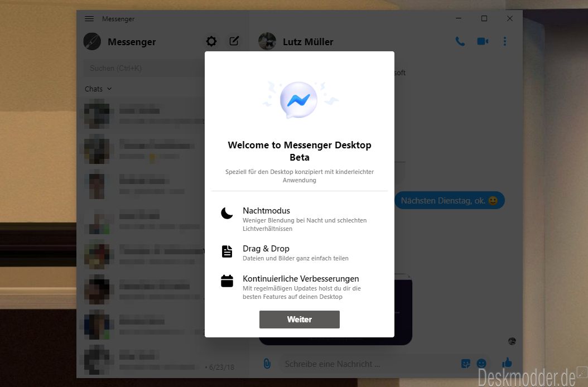Click the message 'Nächsten Dienstag, ok.'
588x387 pixels.
(449, 201)
